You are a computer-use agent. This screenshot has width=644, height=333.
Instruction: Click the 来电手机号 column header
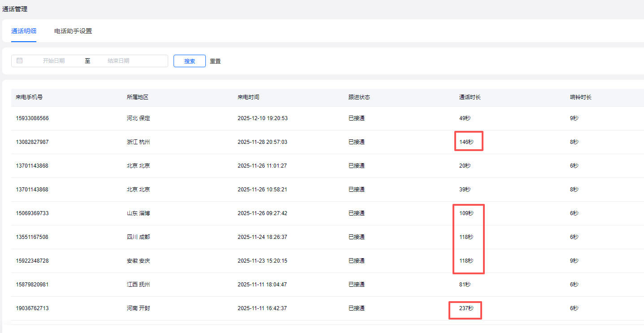[x=29, y=97]
